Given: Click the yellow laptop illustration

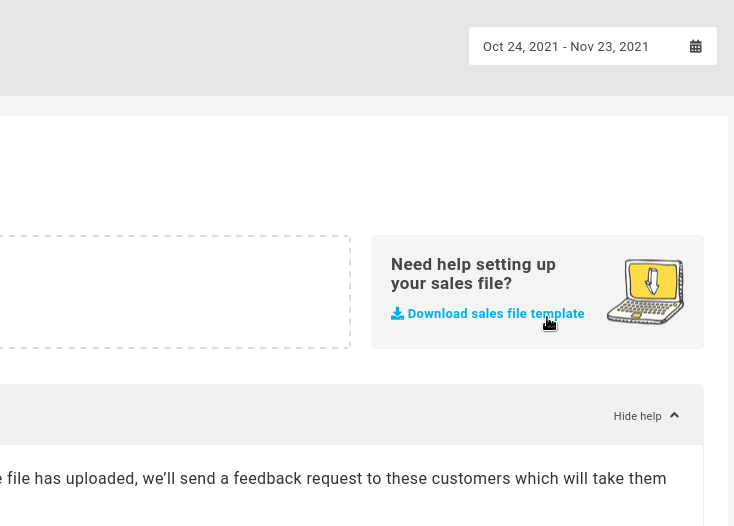Looking at the screenshot, I should (x=646, y=292).
